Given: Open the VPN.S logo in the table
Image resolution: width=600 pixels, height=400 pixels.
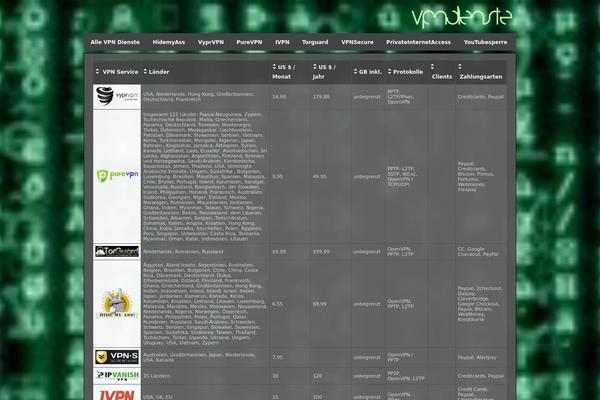Looking at the screenshot, I should [117, 357].
